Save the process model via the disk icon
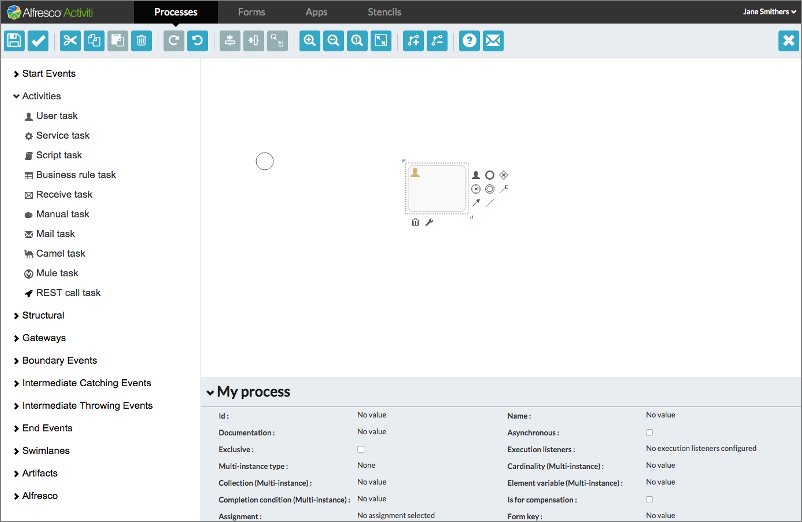The width and height of the screenshot is (802, 522). [14, 41]
